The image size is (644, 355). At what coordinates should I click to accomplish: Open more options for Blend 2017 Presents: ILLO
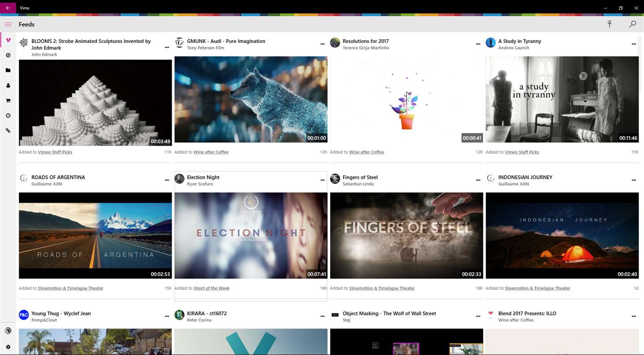coord(634,317)
